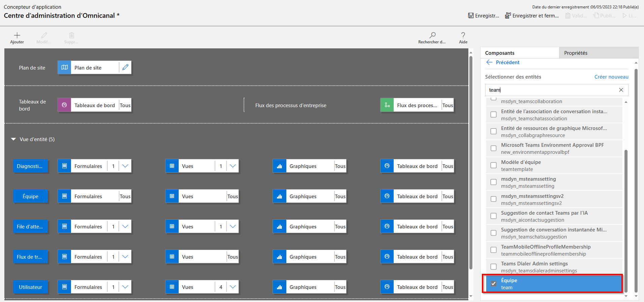This screenshot has width=644, height=302.
Task: Click Vues grid icon in Utilisateur row
Action: (172, 287)
